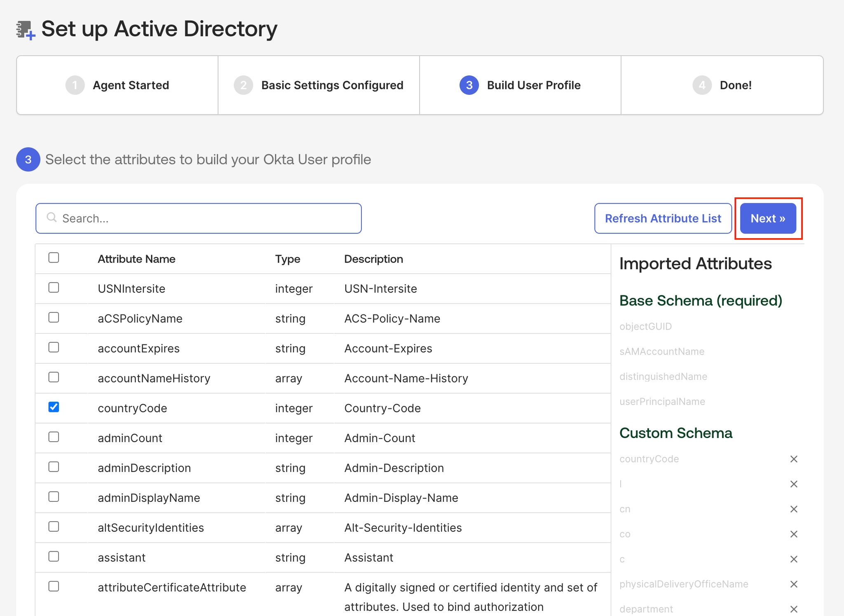Image resolution: width=844 pixels, height=616 pixels.
Task: Remove the co attribute from Custom Schema
Action: click(794, 534)
